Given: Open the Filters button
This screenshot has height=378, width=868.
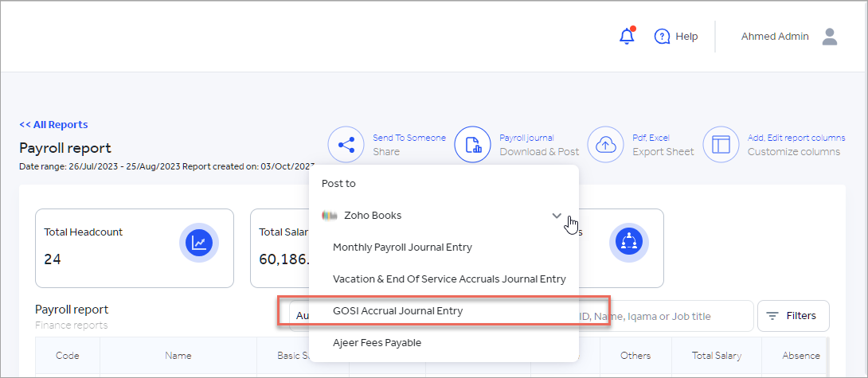Looking at the screenshot, I should click(792, 316).
